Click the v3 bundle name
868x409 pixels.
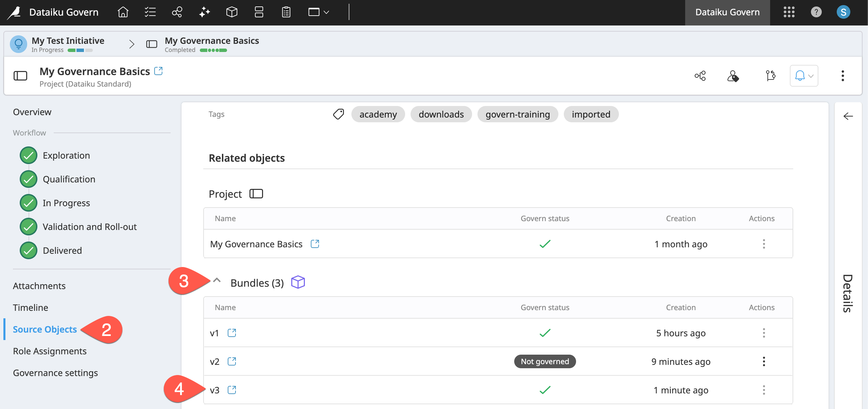[214, 390]
